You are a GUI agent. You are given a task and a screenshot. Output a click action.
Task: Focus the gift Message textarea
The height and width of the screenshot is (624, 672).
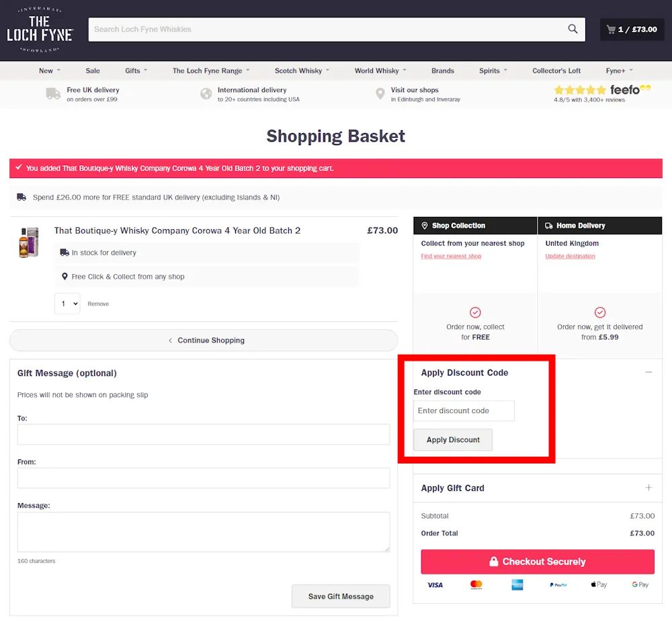tap(204, 532)
